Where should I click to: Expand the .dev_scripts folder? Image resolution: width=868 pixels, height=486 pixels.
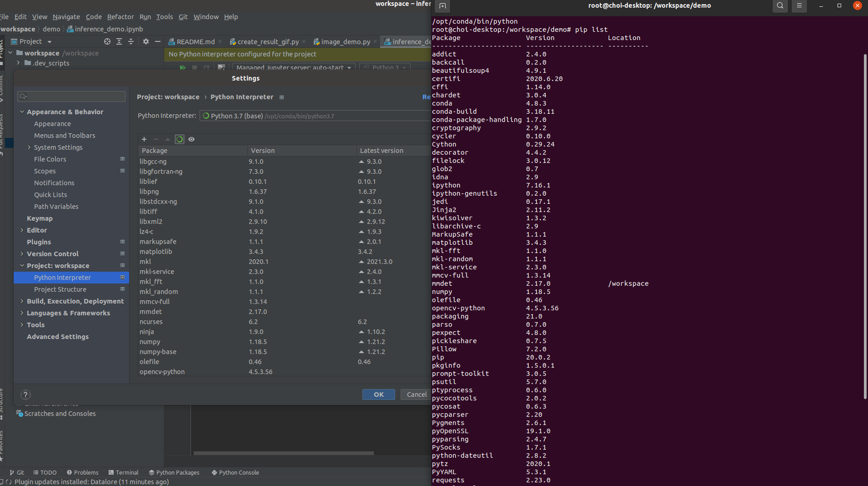[18, 63]
